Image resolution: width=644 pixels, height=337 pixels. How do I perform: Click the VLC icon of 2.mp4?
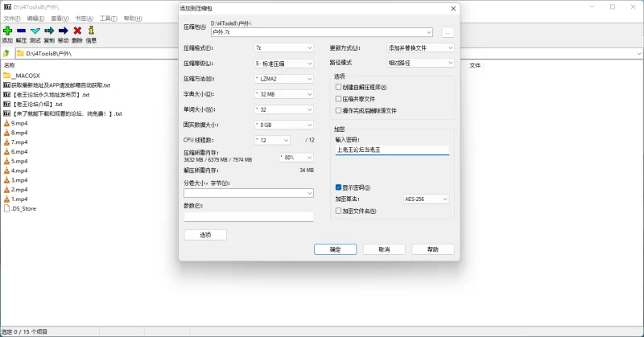tap(6, 190)
